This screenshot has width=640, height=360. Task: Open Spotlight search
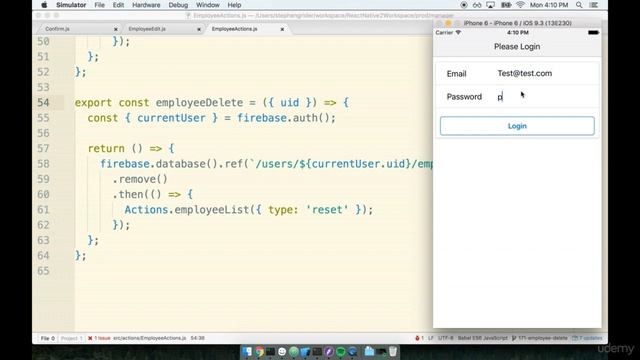tap(579, 5)
